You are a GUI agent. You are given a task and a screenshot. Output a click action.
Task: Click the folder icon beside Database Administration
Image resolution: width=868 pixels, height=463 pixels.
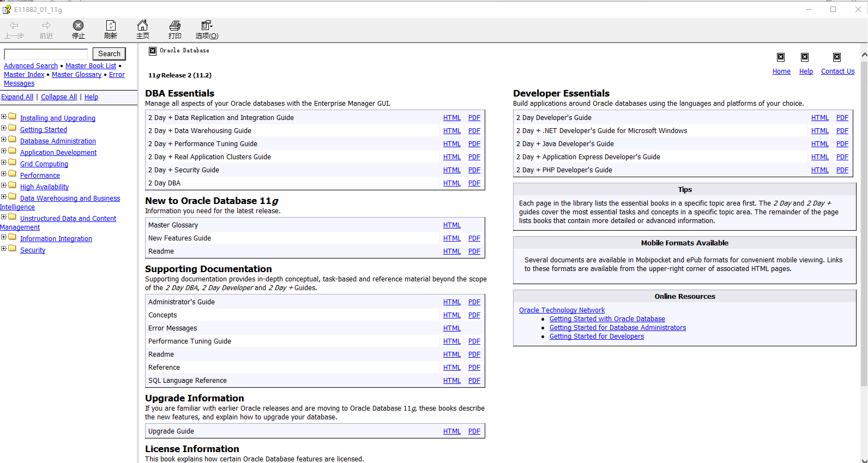point(12,140)
